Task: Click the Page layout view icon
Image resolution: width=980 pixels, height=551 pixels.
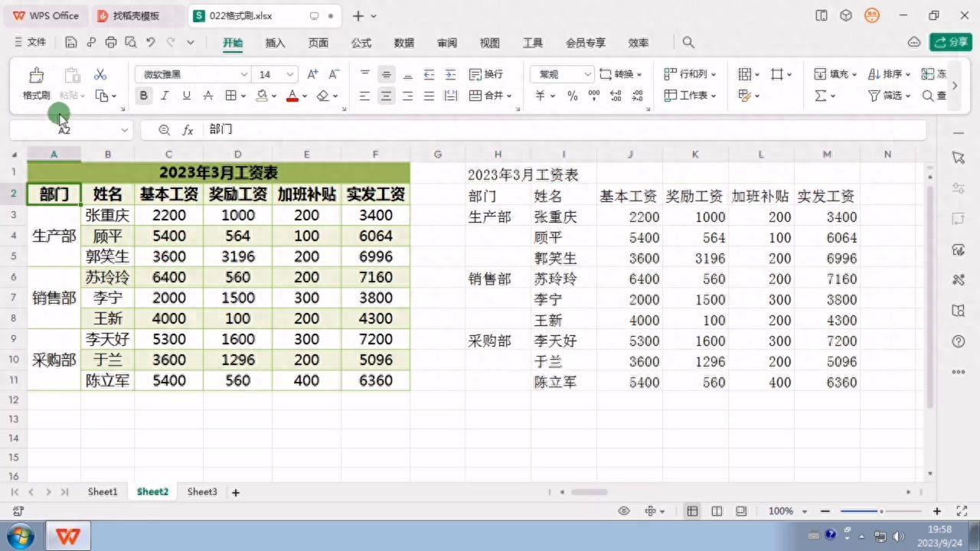Action: (717, 511)
